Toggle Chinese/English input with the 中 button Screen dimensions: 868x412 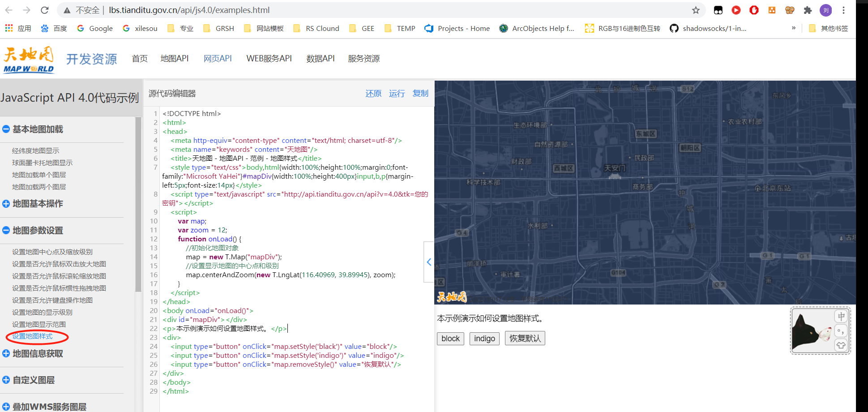(841, 316)
